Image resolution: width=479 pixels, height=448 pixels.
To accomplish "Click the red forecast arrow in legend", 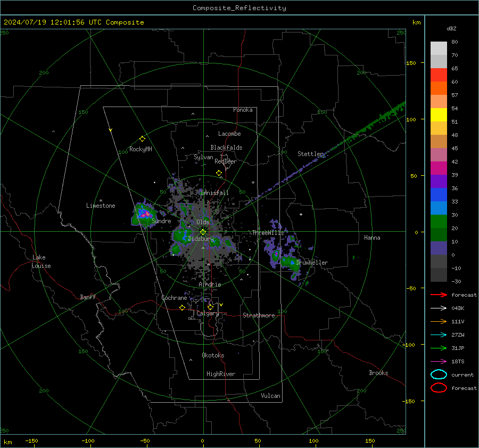I will pyautogui.click(x=439, y=295).
